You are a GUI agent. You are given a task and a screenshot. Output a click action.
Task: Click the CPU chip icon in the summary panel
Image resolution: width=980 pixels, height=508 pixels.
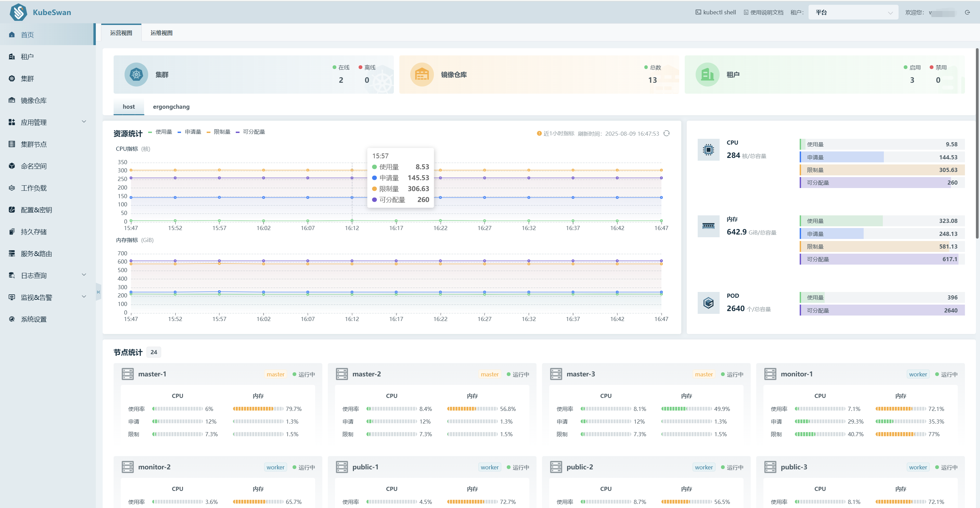pyautogui.click(x=708, y=150)
